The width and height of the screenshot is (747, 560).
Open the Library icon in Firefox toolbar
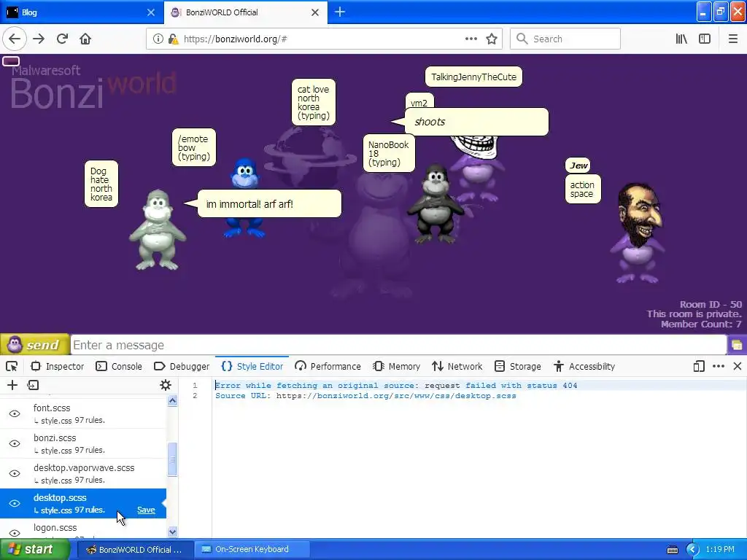(x=681, y=39)
